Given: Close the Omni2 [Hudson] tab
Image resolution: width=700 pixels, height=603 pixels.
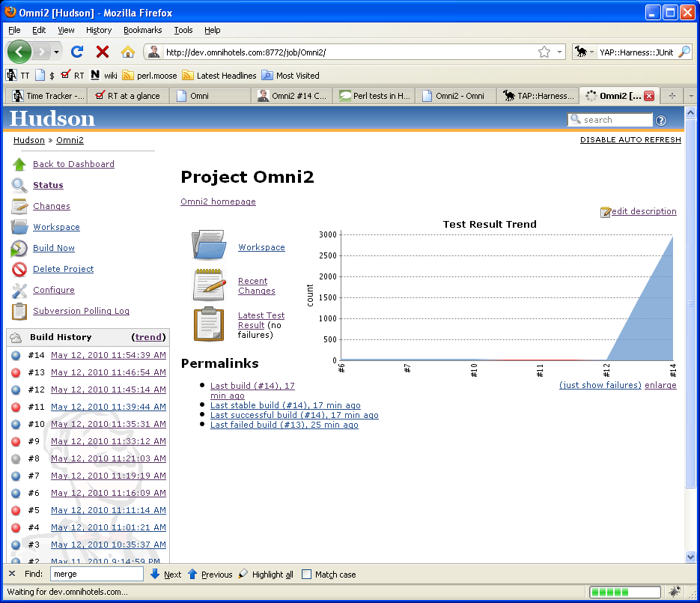Looking at the screenshot, I should pyautogui.click(x=650, y=96).
